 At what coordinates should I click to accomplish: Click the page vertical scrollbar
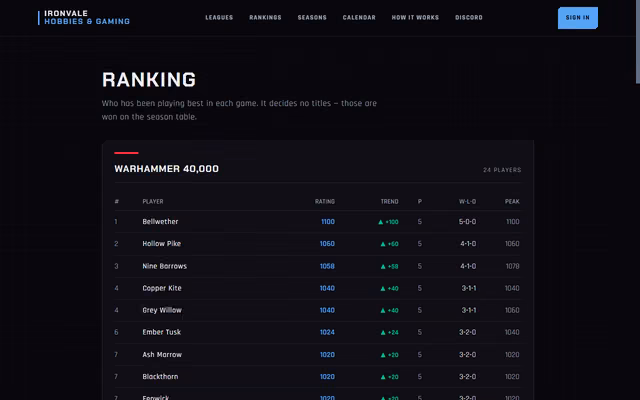pos(638,42)
